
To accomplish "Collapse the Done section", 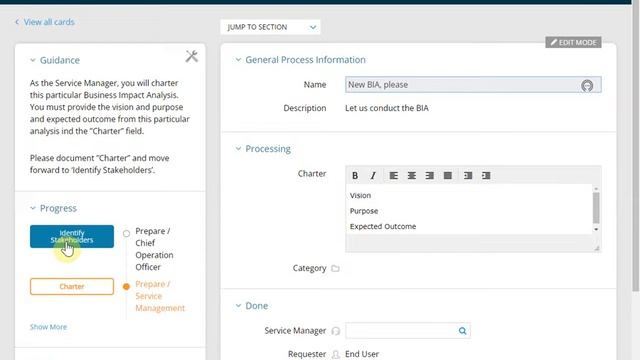I will (238, 306).
